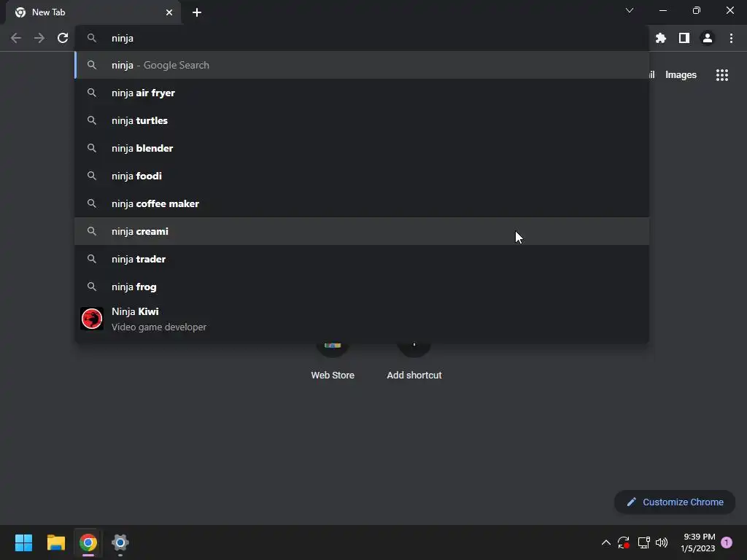Open the Windows Start menu
Viewport: 747px width, 560px height.
click(x=23, y=542)
